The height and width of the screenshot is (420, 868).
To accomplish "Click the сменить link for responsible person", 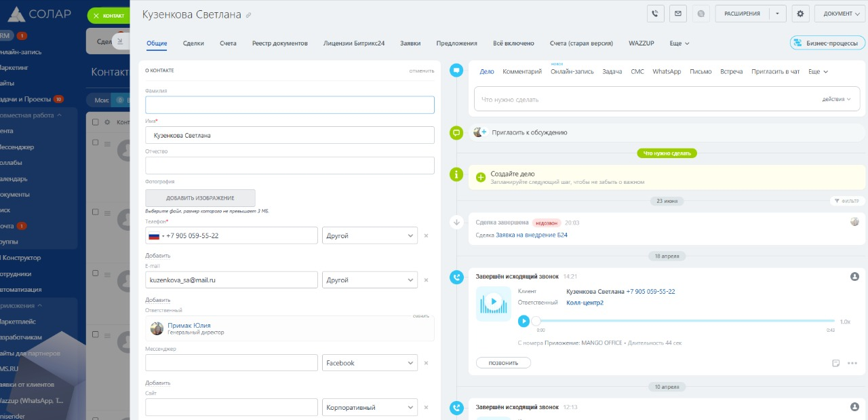I will (x=421, y=316).
